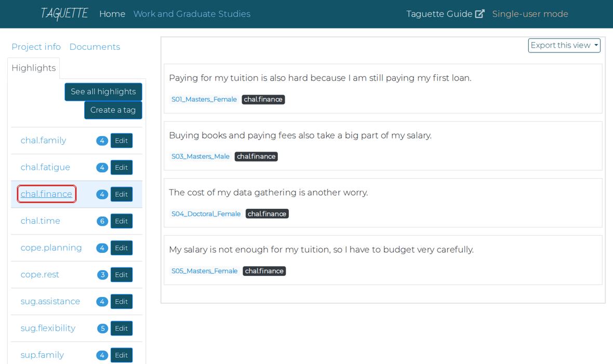Click chal.finance badge under data gathering highlight
This screenshot has width=613, height=364.
point(267,214)
